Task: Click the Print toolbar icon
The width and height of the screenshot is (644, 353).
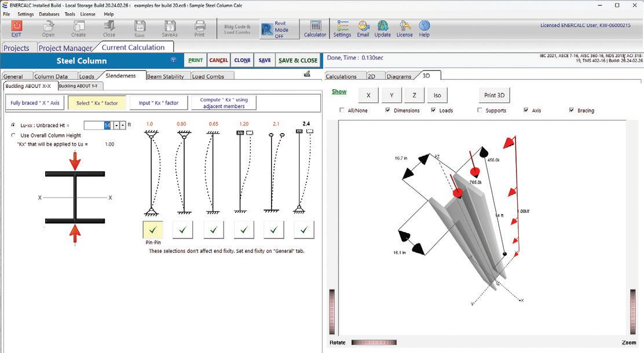Action: pos(200,29)
